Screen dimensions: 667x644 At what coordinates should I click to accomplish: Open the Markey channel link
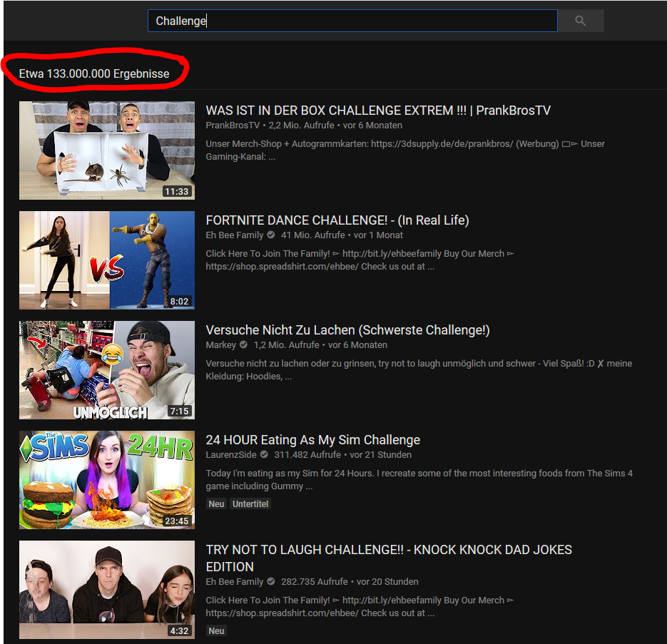[220, 345]
